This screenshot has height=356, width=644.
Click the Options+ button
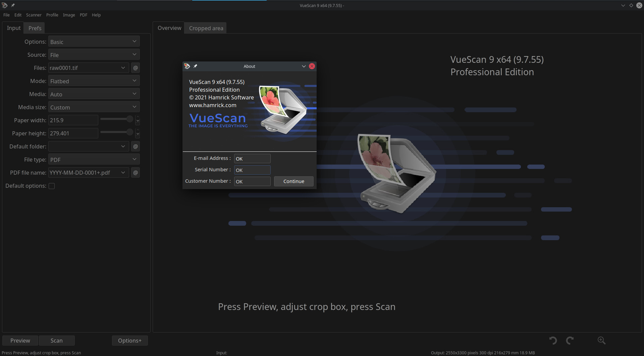[130, 341]
